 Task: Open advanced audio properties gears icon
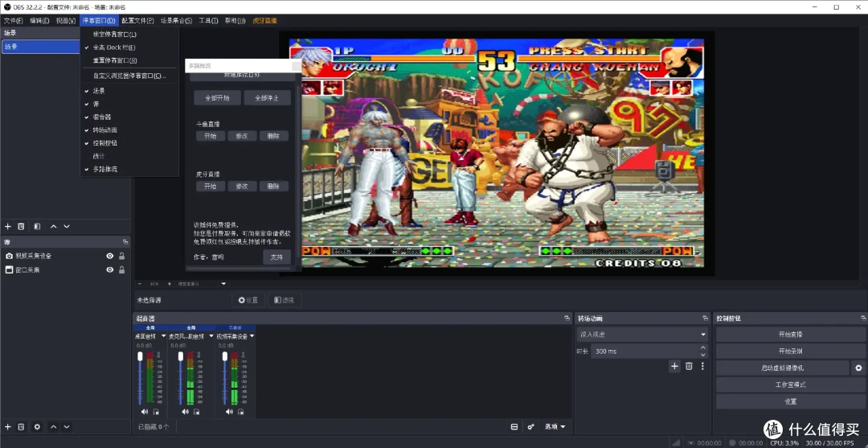click(531, 427)
